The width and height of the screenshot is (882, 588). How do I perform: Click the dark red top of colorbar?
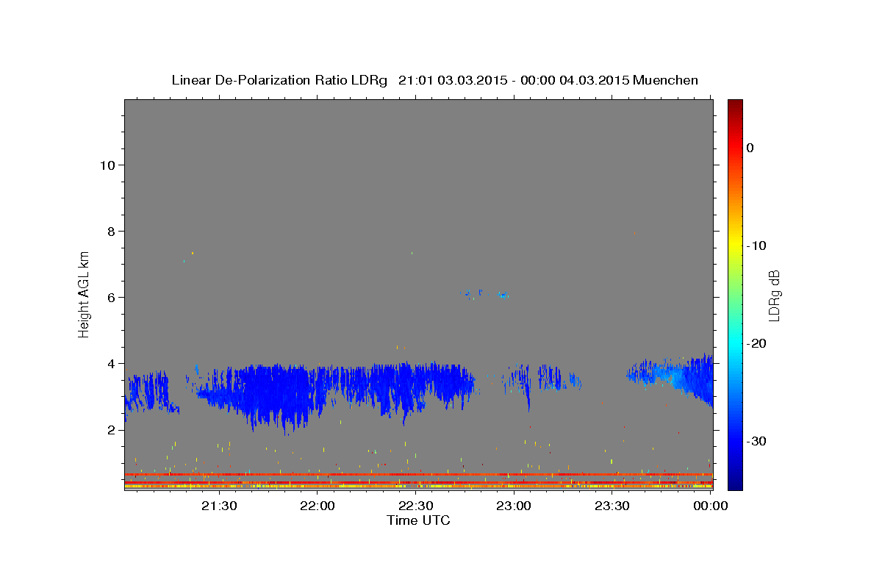735,105
